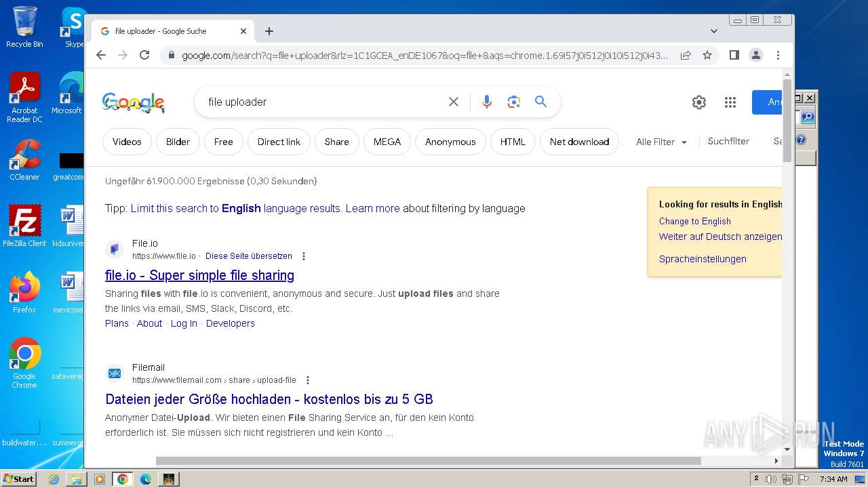Open Firefox desktop icon
Screen dimensions: 868x488
point(24,293)
